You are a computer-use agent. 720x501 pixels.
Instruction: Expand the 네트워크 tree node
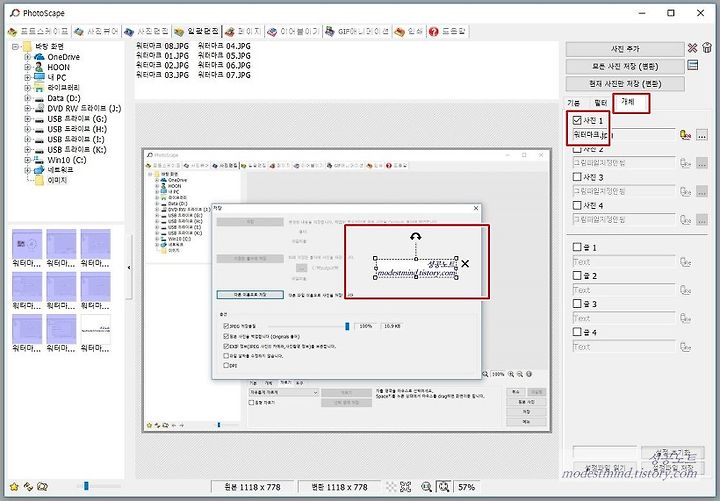click(27, 170)
